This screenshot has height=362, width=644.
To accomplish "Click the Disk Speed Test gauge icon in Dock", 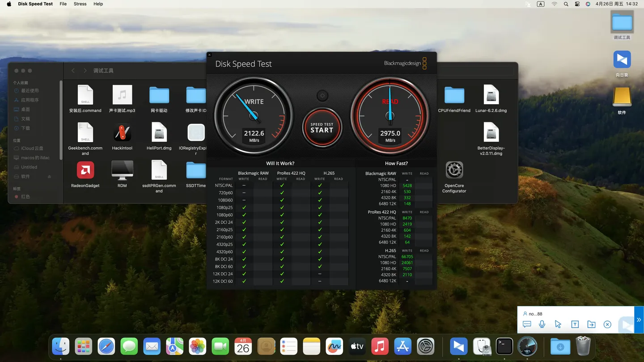I will tap(527, 346).
